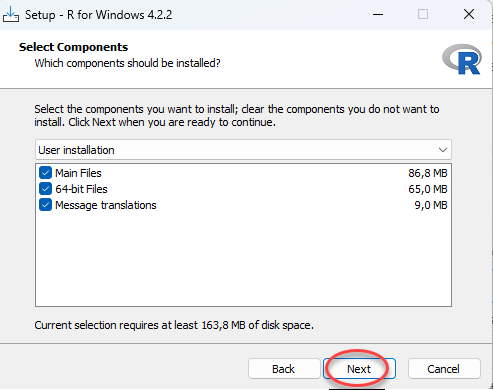This screenshot has width=493, height=390.
Task: Continue setup with the Next button
Action: coord(359,369)
